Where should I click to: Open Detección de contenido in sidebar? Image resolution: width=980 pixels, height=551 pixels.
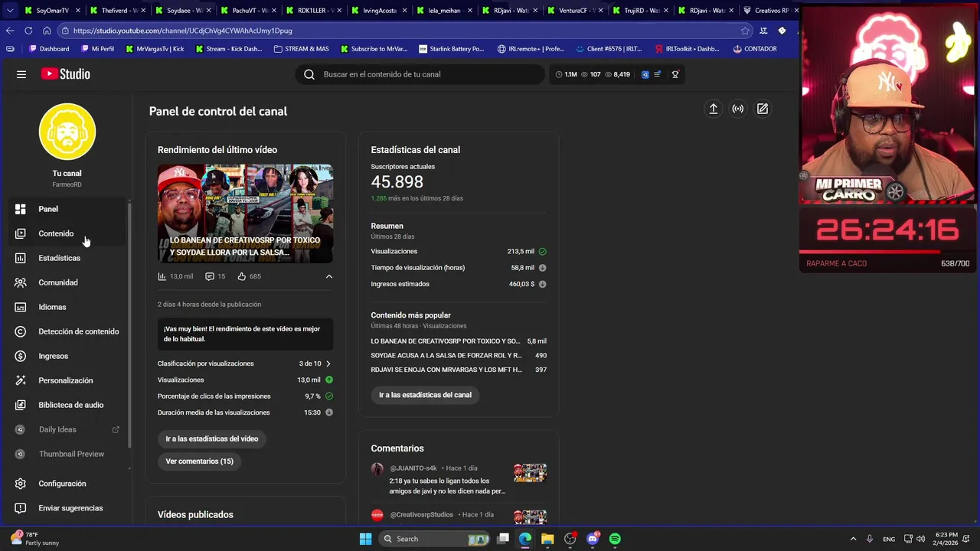click(67, 331)
